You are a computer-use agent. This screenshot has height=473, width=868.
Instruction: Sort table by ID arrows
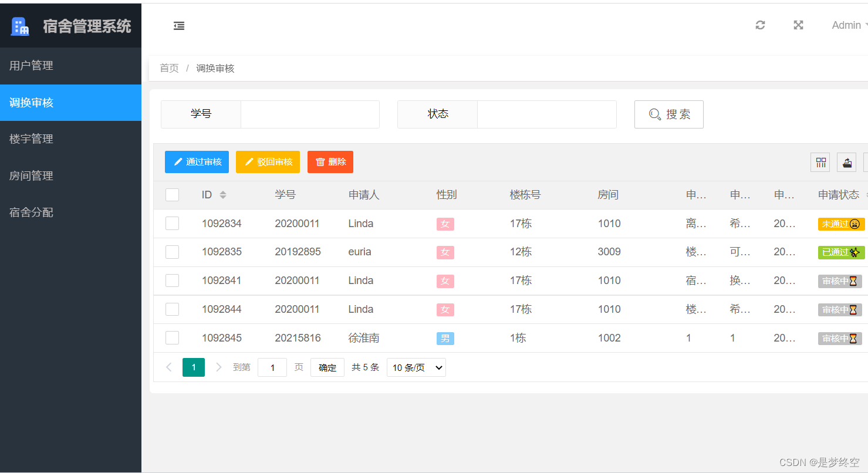(x=223, y=195)
